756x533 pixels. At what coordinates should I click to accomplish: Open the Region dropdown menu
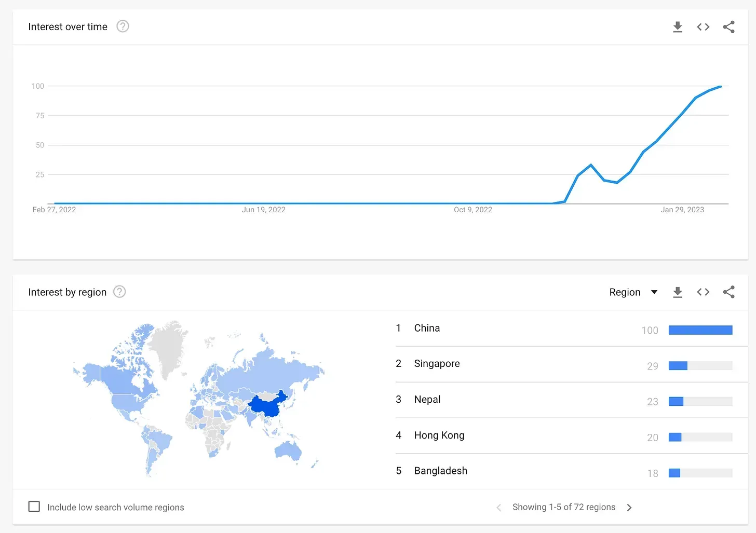pyautogui.click(x=633, y=292)
